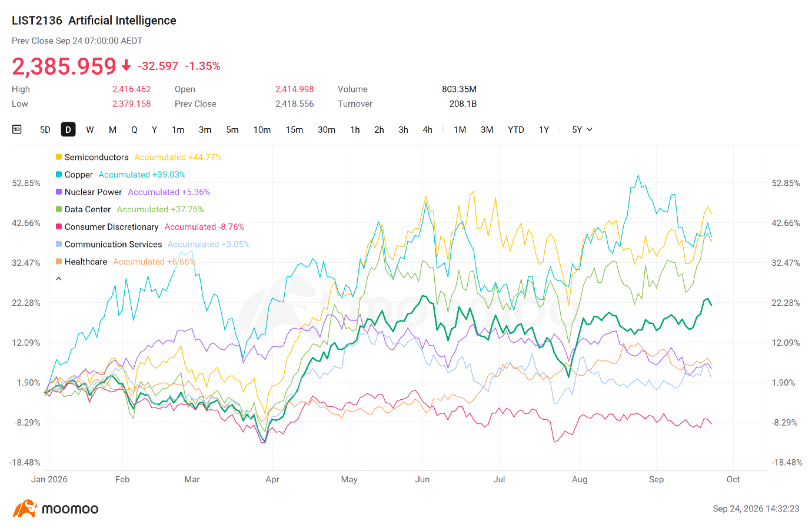The image size is (812, 528).
Task: Switch to the 10m interval
Action: click(262, 129)
